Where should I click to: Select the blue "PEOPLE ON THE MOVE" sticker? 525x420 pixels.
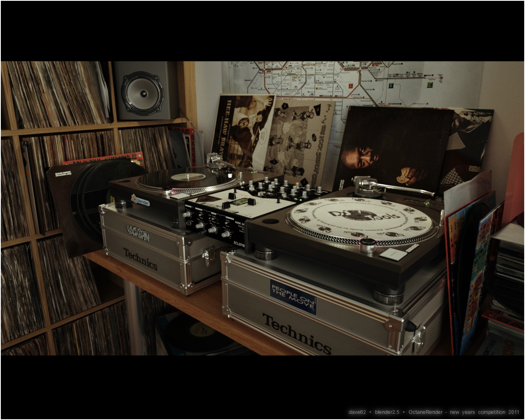[x=293, y=297]
